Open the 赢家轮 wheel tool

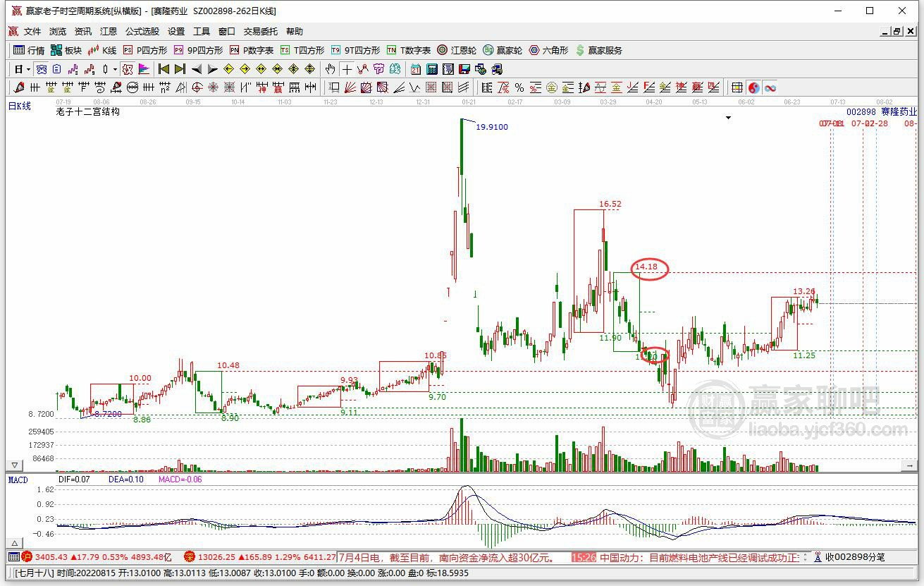point(503,50)
